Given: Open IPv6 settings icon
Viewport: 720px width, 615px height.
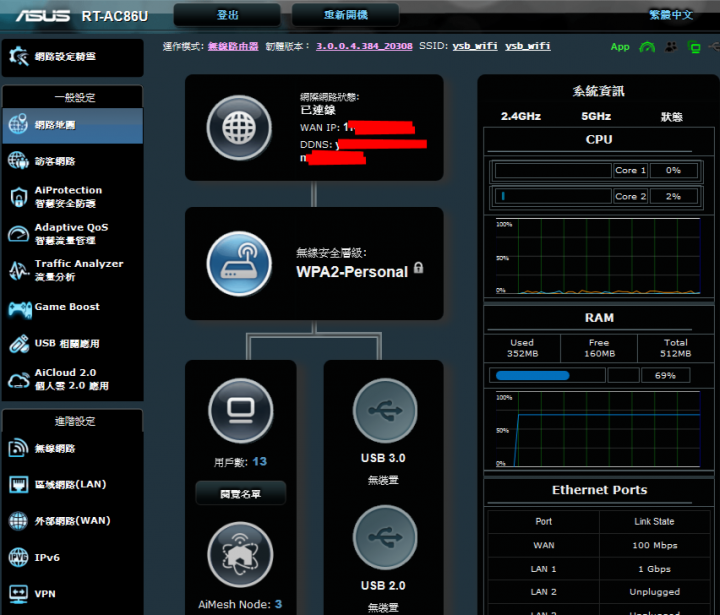Looking at the screenshot, I should pyautogui.click(x=18, y=557).
